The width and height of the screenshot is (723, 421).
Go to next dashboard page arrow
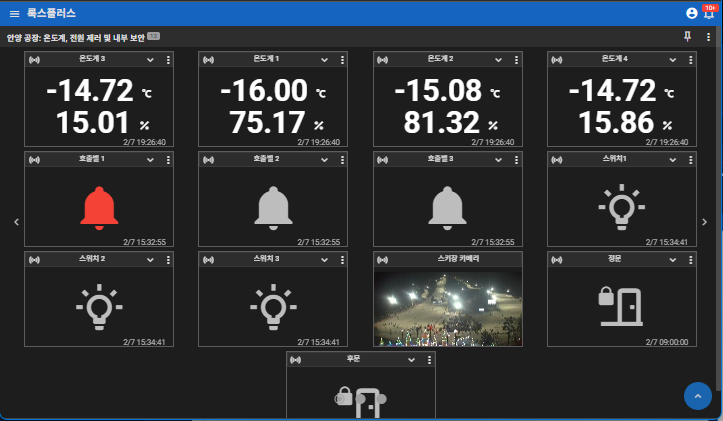(704, 222)
